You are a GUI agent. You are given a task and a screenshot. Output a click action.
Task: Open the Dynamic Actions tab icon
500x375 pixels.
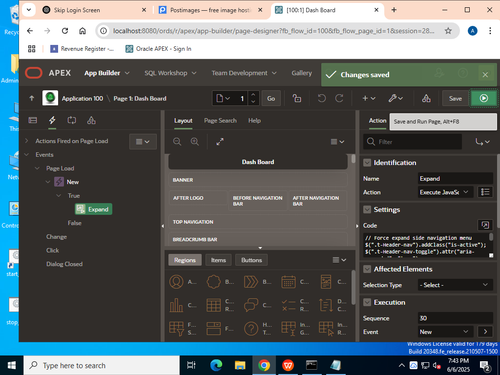pyautogui.click(x=52, y=120)
